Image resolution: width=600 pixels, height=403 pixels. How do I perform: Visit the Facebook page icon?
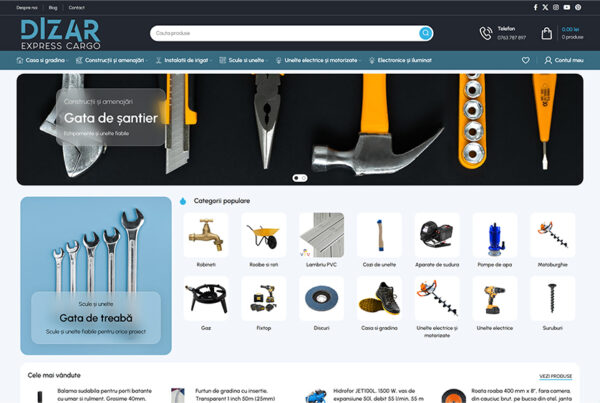[535, 7]
